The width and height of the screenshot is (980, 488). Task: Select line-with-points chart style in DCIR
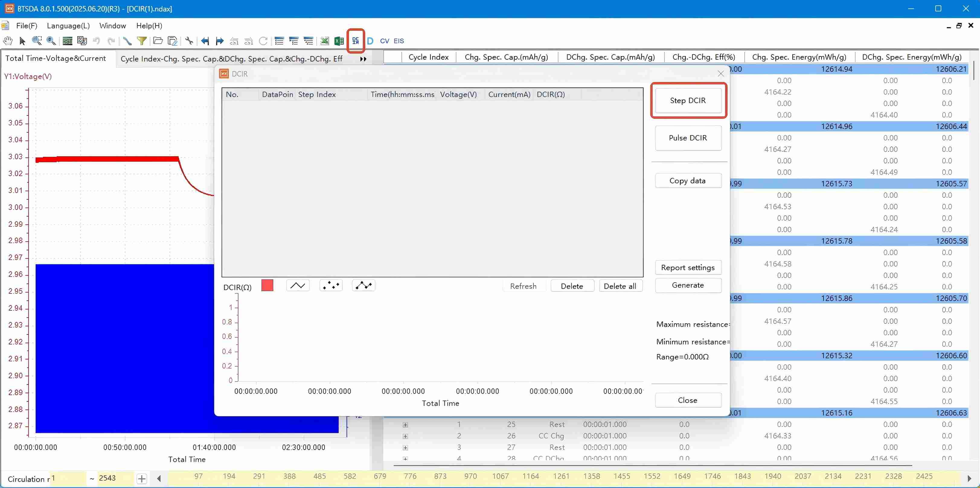click(364, 285)
